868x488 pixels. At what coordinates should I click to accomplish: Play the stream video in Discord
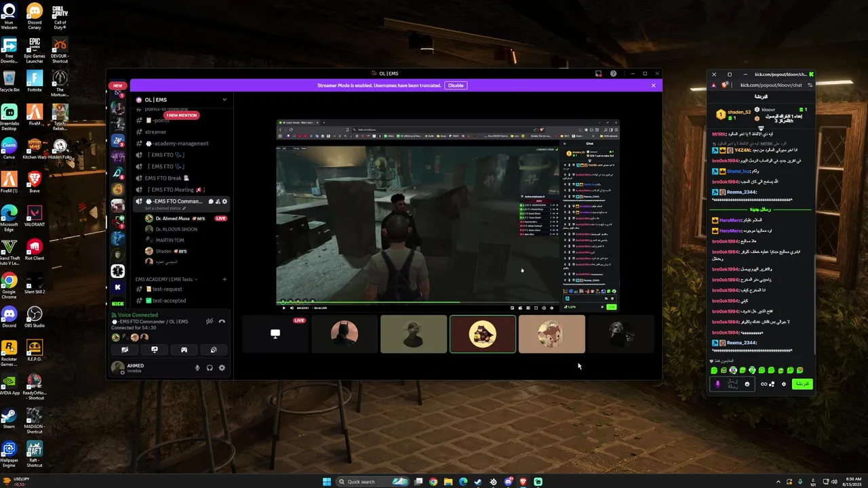(284, 308)
